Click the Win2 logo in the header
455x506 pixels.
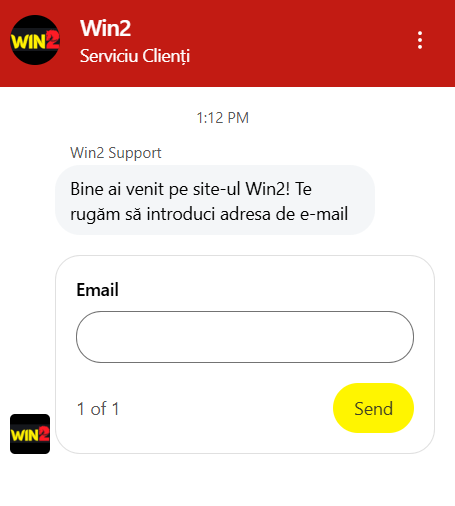[x=35, y=40]
